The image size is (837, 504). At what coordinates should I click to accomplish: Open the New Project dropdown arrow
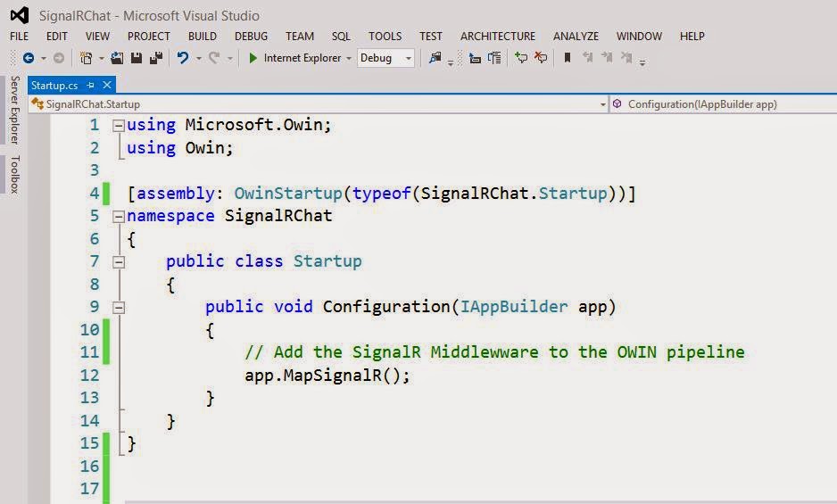(x=101, y=58)
